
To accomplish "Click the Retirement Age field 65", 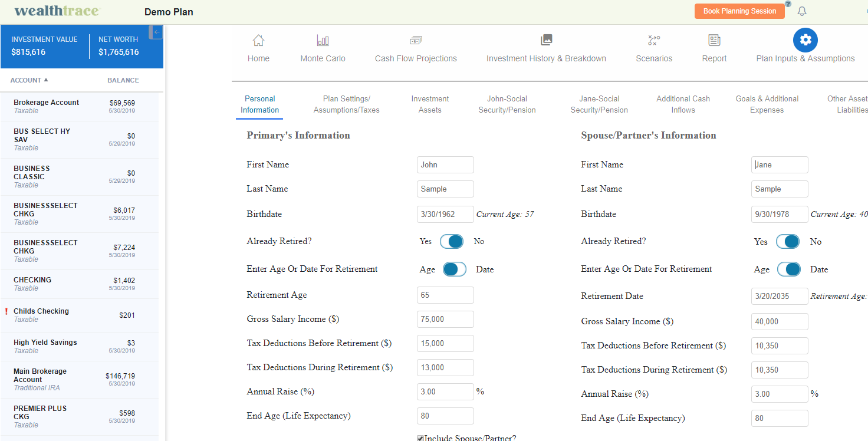I will click(445, 295).
